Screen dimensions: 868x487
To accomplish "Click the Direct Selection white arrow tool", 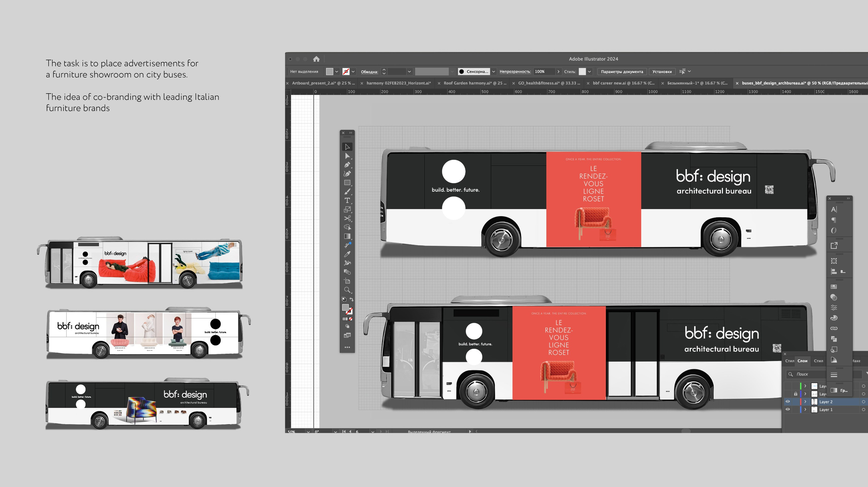I will pos(347,156).
